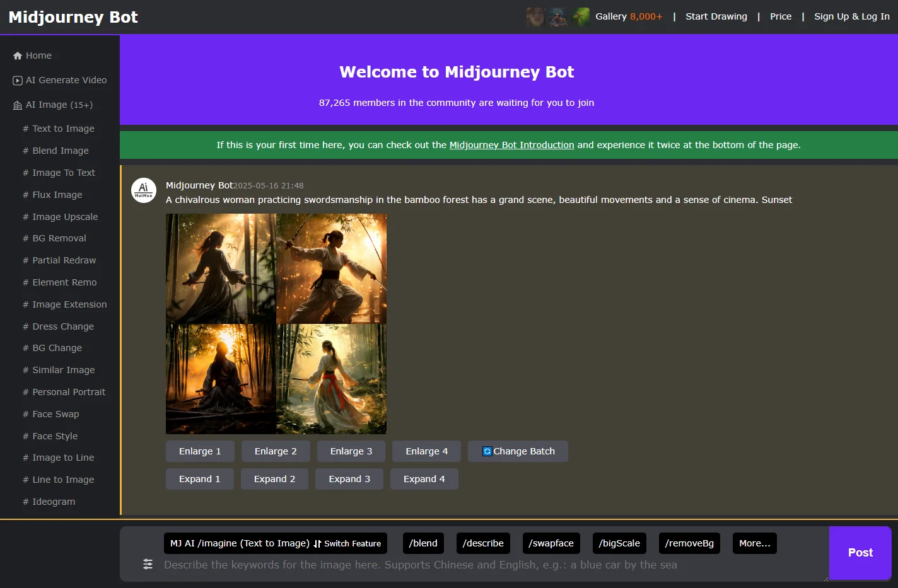The height and width of the screenshot is (588, 898).
Task: Expand the More... commands menu
Action: click(755, 543)
